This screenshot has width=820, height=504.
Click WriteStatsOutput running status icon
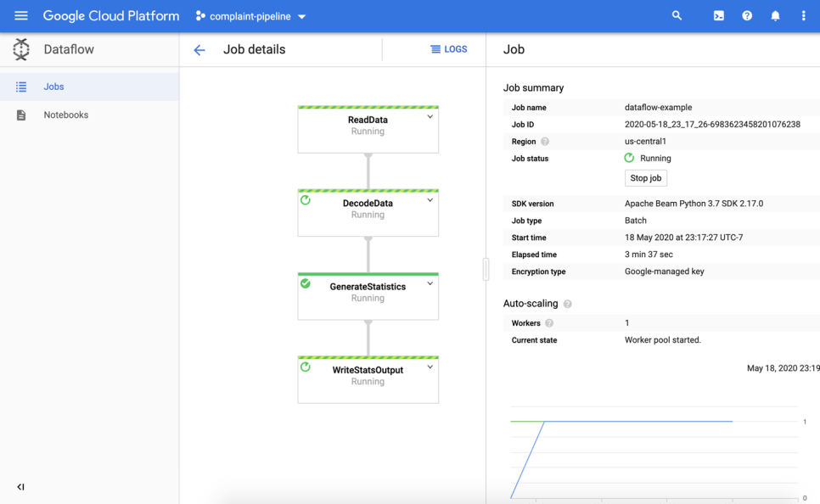point(306,367)
